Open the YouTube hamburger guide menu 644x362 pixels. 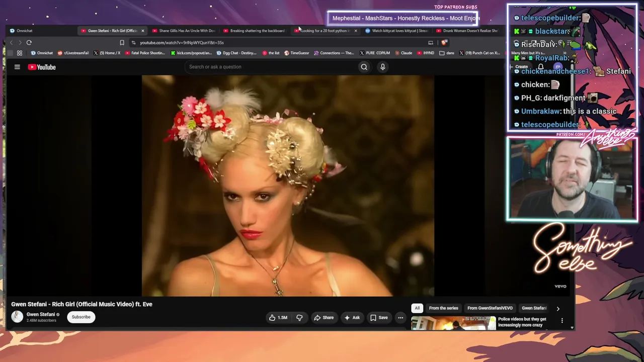17,67
